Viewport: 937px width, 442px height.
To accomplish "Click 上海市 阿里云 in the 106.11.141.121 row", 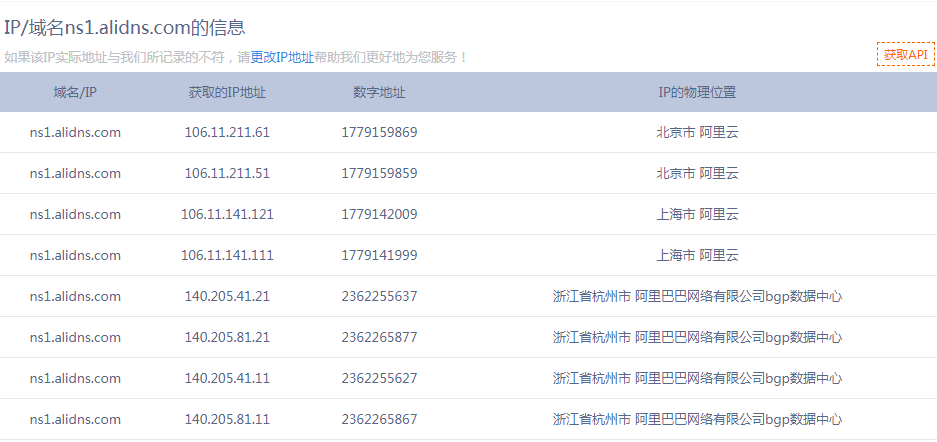I will (697, 214).
